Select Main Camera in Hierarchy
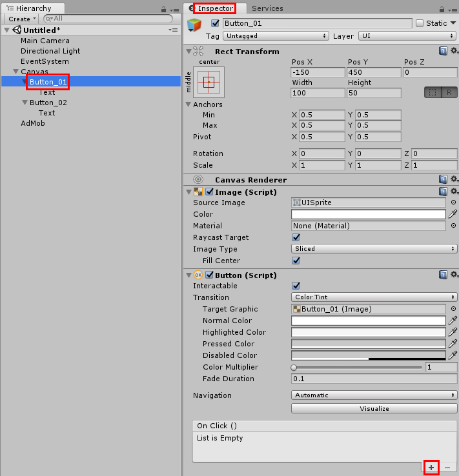Image resolution: width=459 pixels, height=476 pixels. [45, 41]
